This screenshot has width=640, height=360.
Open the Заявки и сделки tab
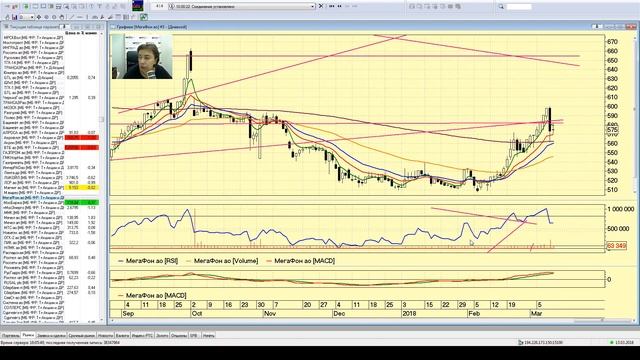51,336
